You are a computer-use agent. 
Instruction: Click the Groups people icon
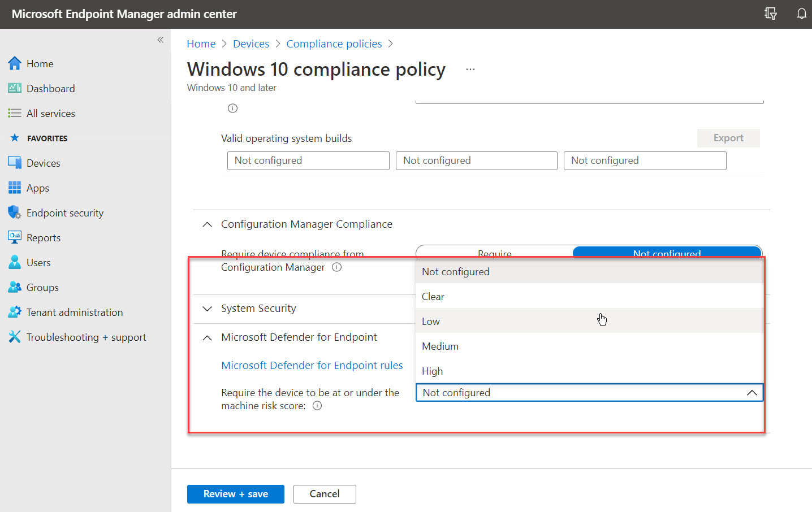click(x=15, y=287)
